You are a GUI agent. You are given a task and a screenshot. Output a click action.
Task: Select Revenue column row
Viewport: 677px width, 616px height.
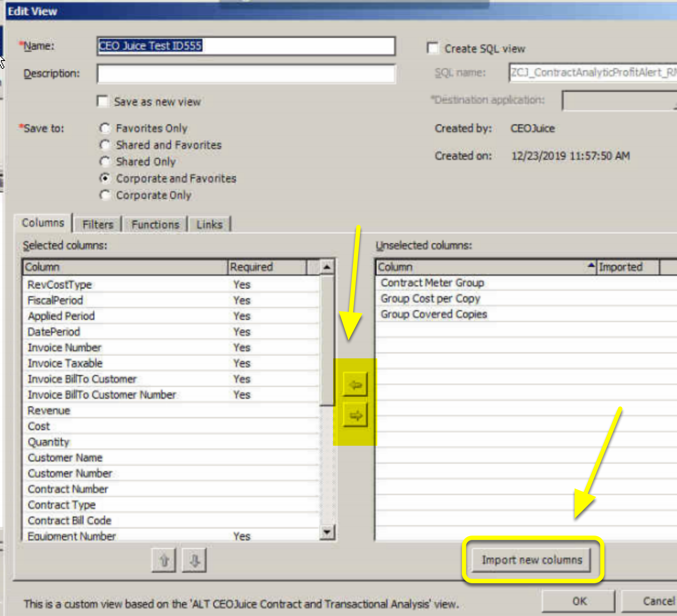(x=171, y=410)
